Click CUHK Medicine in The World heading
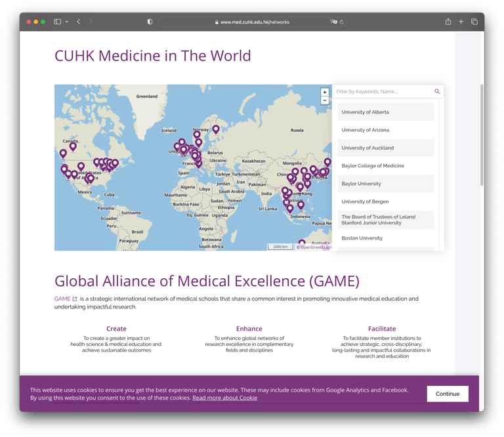The width and height of the screenshot is (504, 437). pyautogui.click(x=153, y=56)
